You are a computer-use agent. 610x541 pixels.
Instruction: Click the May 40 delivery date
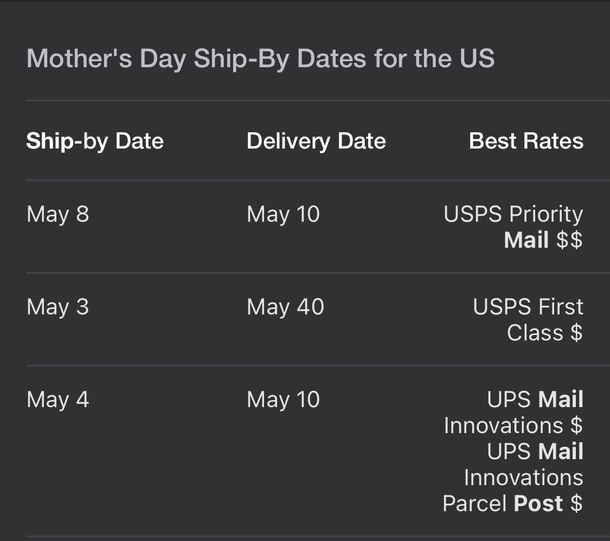(x=285, y=307)
